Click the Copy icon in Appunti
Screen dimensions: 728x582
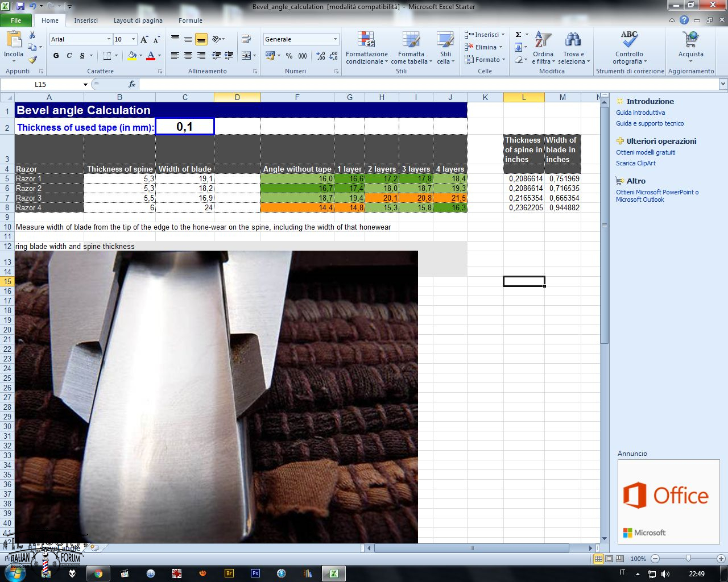pyautogui.click(x=32, y=47)
